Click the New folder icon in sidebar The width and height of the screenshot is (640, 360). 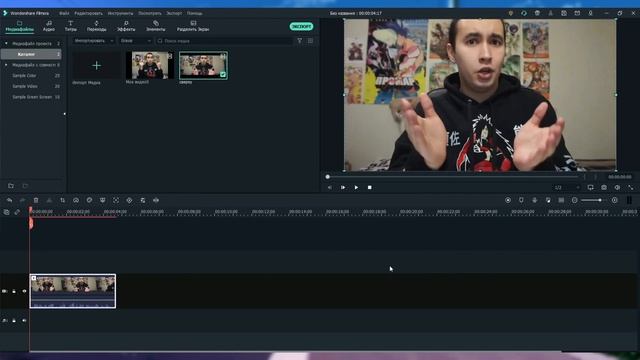(x=11, y=186)
